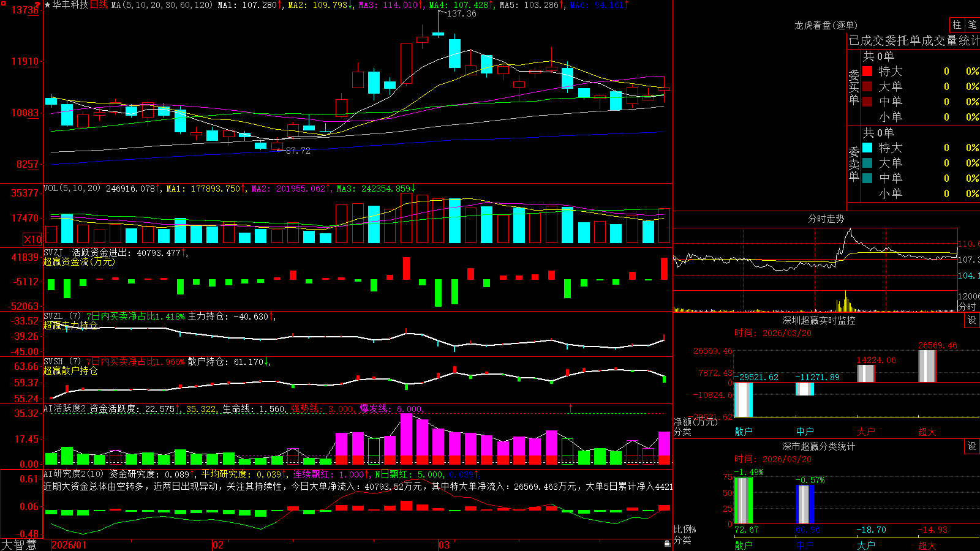
Task: Click the -11271.89 中户 bar value
Action: click(818, 377)
